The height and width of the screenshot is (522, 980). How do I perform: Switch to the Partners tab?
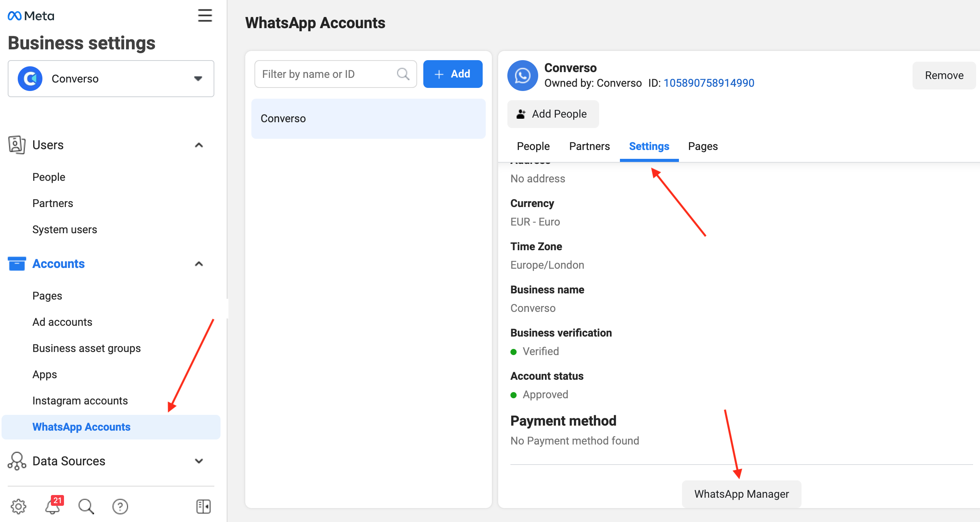point(589,146)
